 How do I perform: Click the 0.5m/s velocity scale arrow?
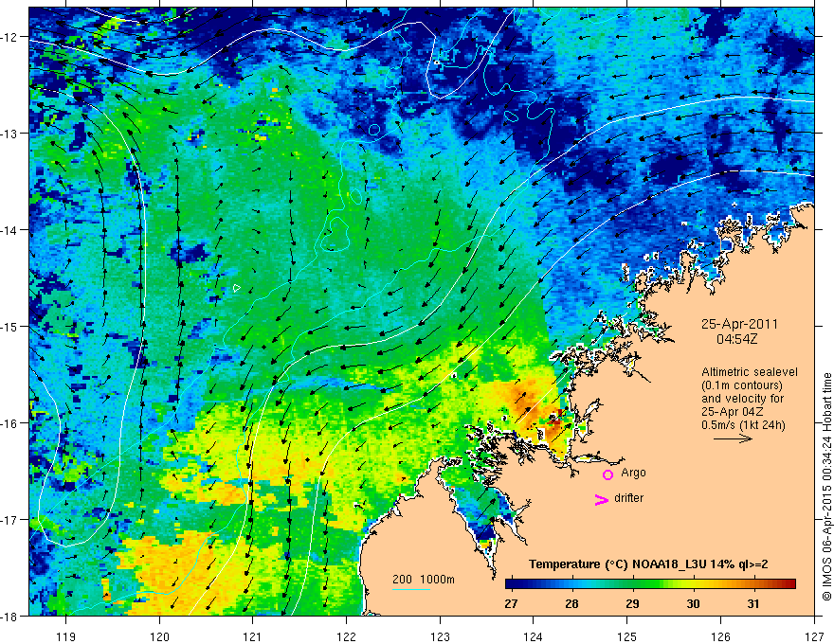(733, 438)
